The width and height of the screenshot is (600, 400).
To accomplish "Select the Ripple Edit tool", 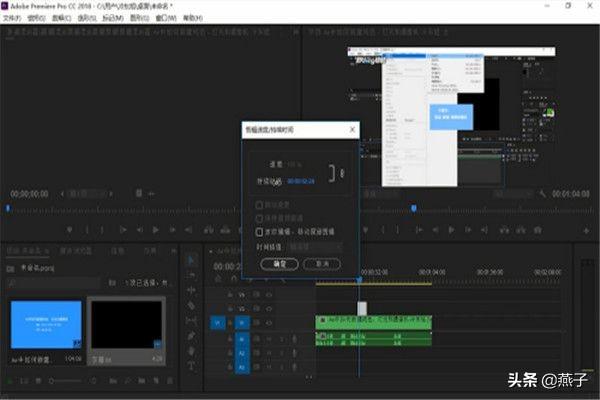I will pyautogui.click(x=191, y=290).
